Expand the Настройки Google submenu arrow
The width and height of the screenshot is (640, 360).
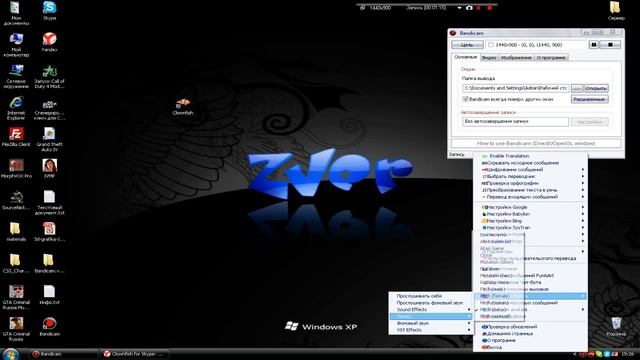tap(582, 207)
